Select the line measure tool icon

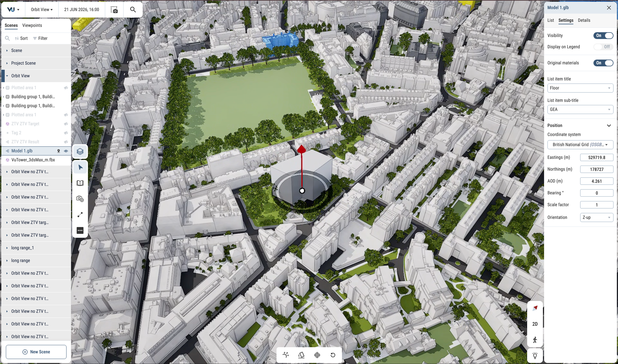(x=80, y=215)
